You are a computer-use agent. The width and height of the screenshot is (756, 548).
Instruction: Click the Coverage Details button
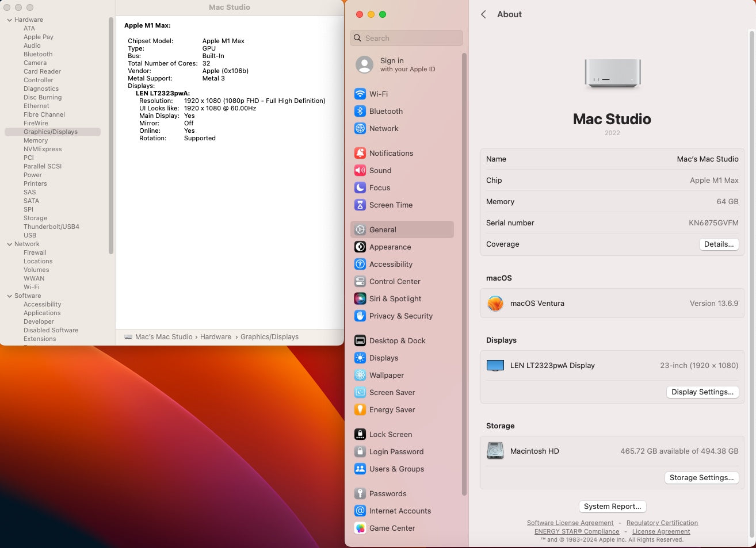(719, 244)
